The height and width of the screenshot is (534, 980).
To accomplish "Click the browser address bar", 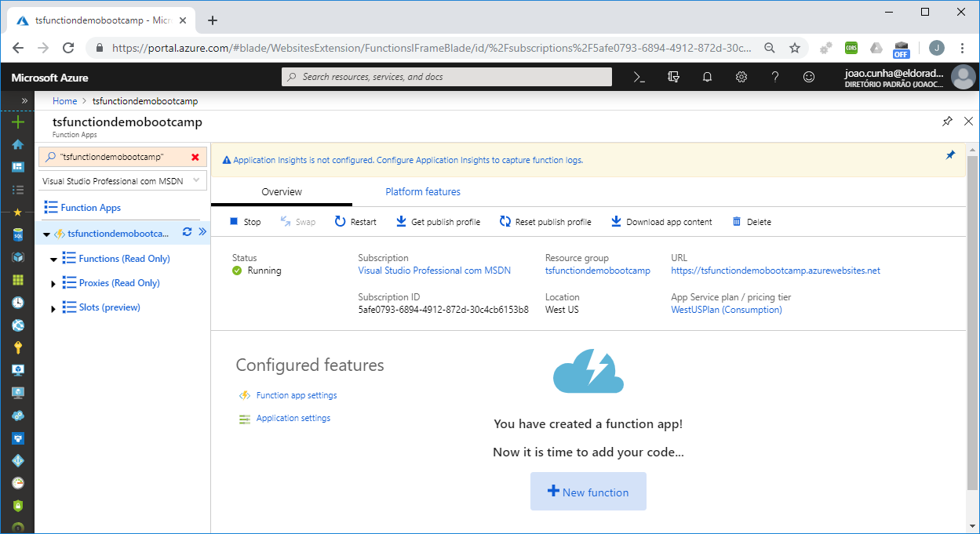I will (431, 48).
